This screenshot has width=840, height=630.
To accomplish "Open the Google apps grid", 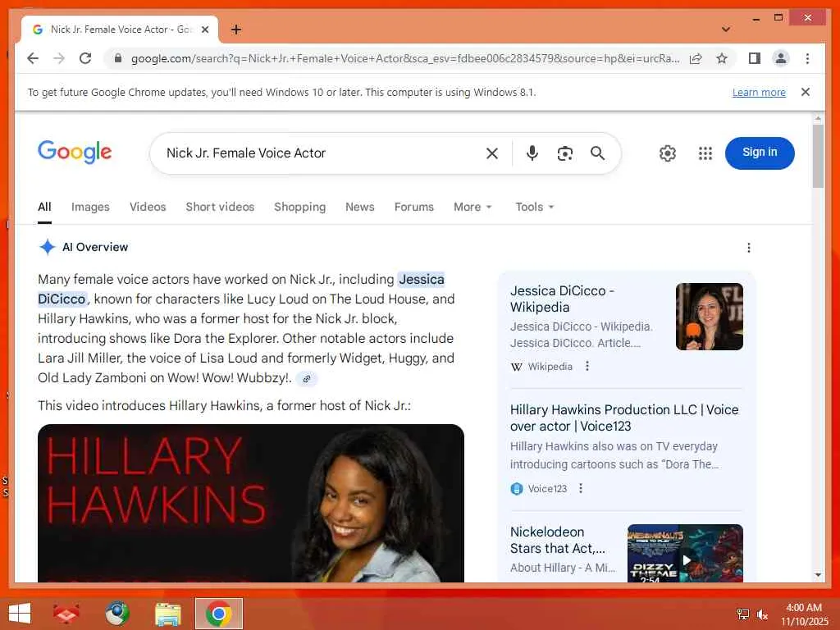I will (x=705, y=153).
